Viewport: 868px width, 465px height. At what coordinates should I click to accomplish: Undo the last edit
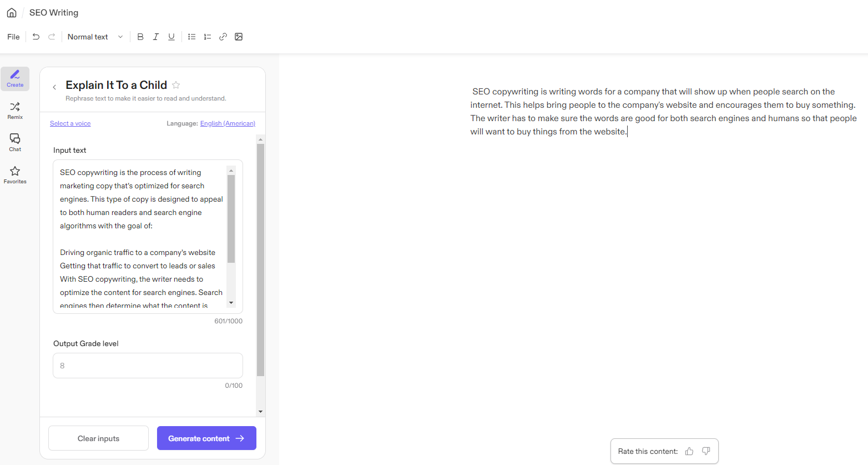(x=36, y=37)
